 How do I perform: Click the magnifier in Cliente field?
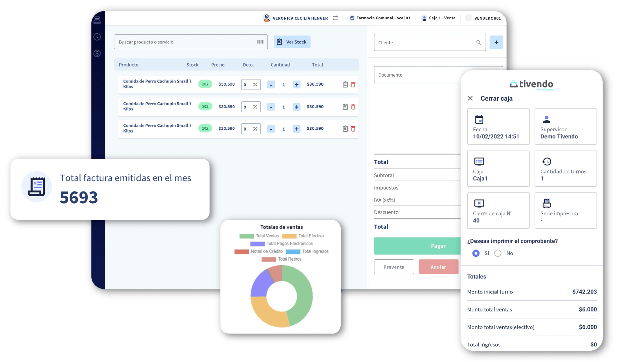(478, 42)
